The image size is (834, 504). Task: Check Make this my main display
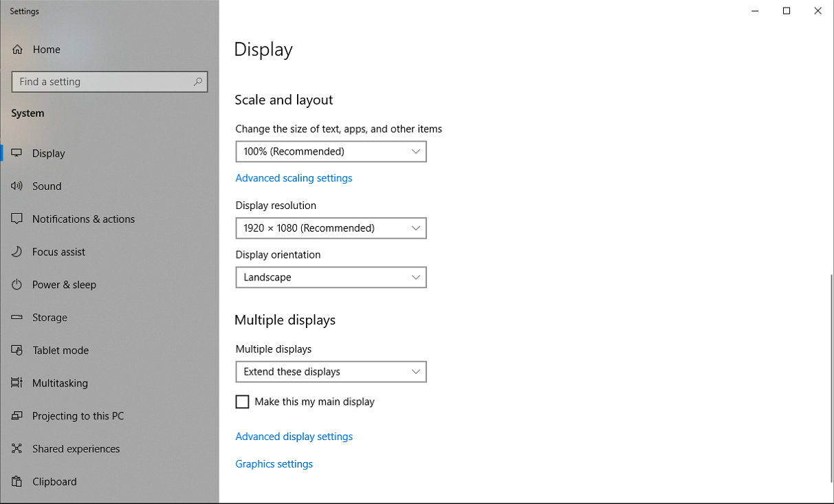pyautogui.click(x=242, y=402)
